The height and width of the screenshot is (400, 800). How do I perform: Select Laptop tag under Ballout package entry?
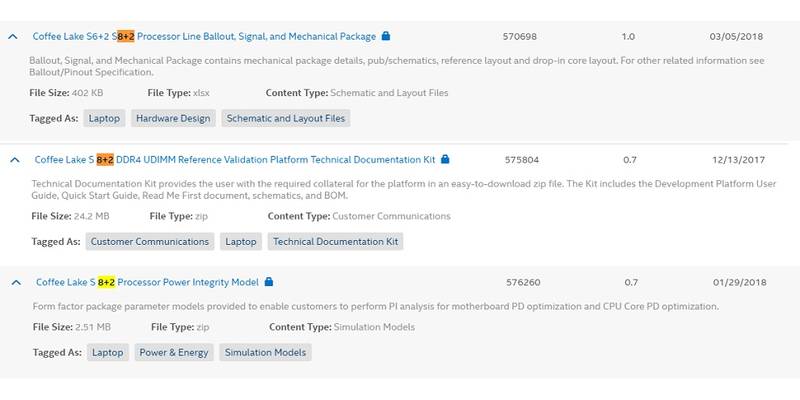click(x=104, y=118)
